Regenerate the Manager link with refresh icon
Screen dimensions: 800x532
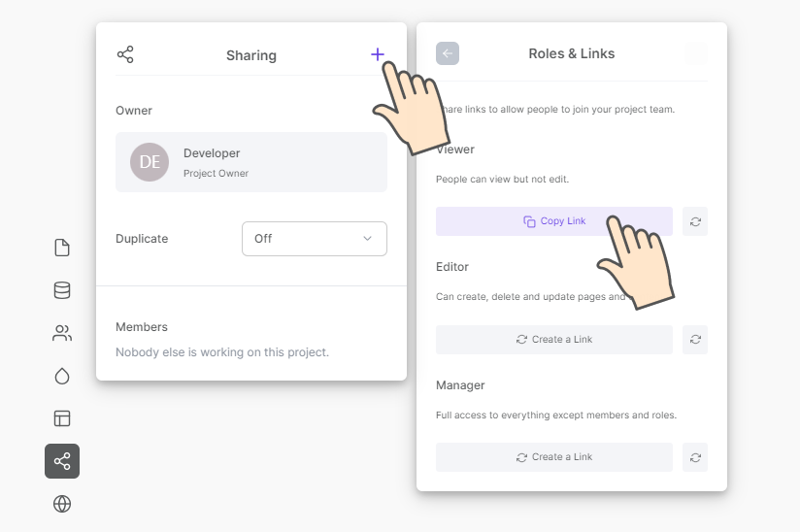coord(695,457)
